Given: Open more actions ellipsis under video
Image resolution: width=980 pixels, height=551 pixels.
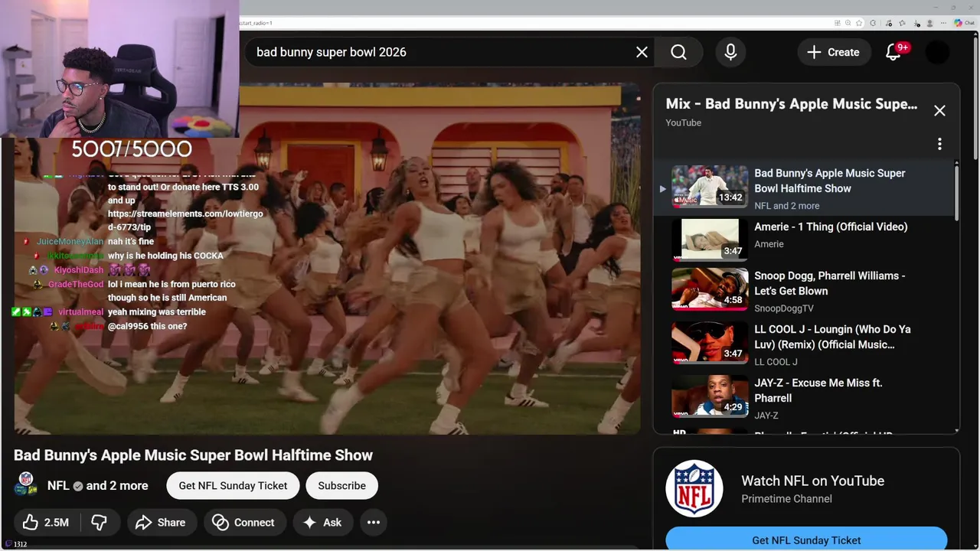Looking at the screenshot, I should point(374,523).
